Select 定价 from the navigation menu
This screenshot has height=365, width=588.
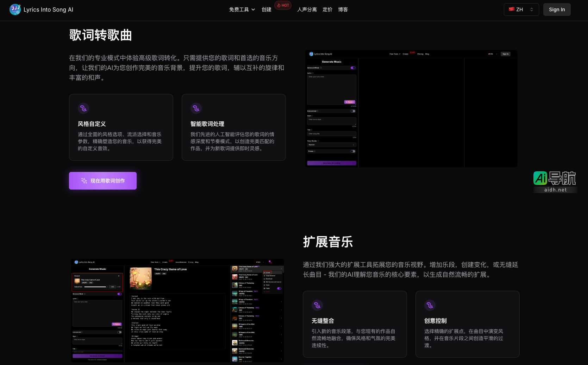click(x=327, y=9)
